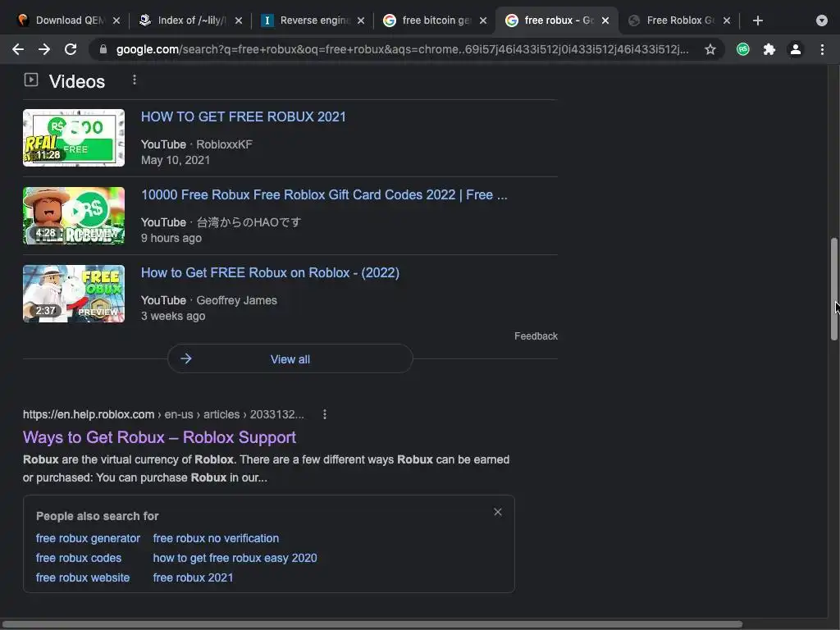The image size is (840, 630).
Task: Bookmark this page with the star icon
Action: tap(710, 49)
